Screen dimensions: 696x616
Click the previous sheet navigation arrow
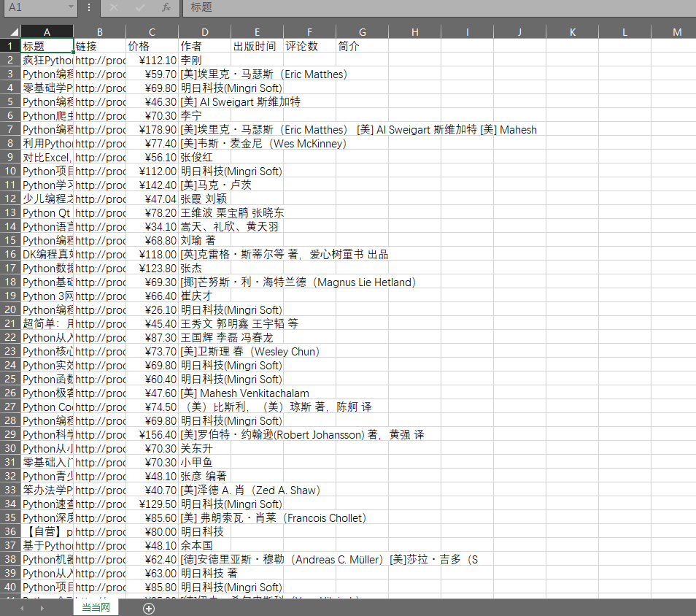[22, 608]
